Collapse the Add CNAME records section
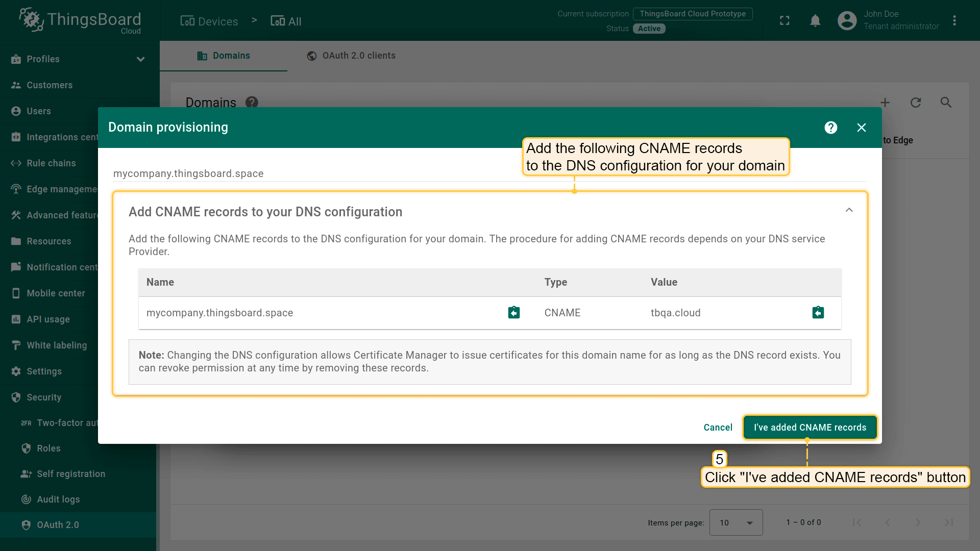This screenshot has width=980, height=551. 849,210
